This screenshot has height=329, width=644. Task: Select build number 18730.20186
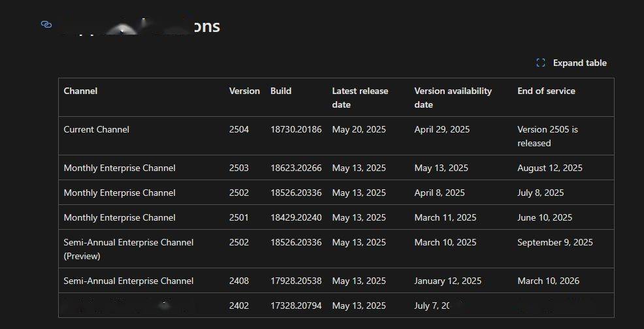pos(296,129)
